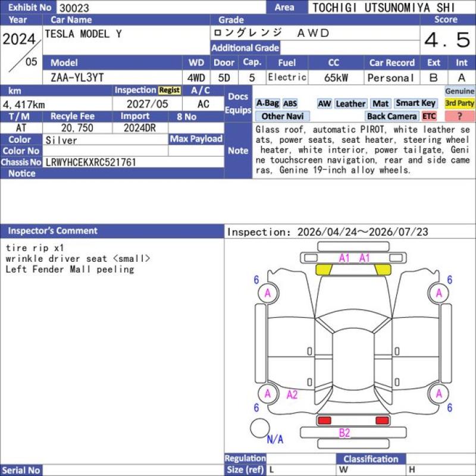This screenshot has height=476, width=476.
Task: Click the A-Bag equipment badge
Action: coord(267,104)
